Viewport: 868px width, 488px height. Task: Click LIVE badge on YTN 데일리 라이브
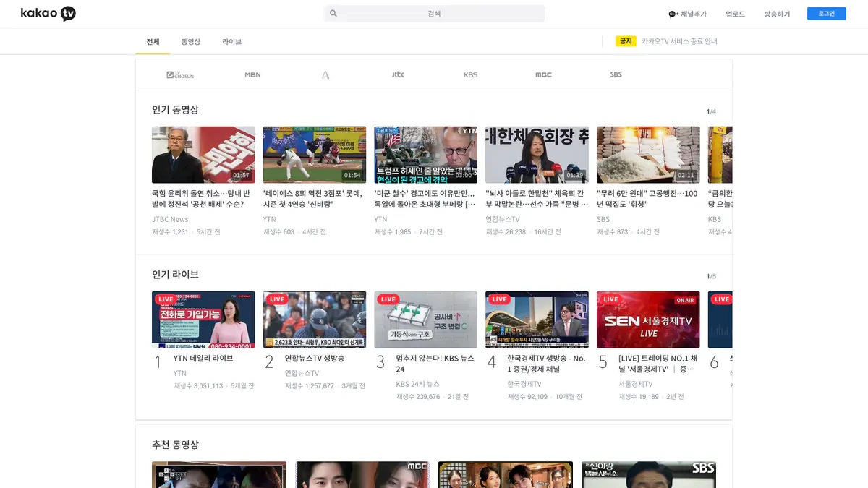point(166,299)
